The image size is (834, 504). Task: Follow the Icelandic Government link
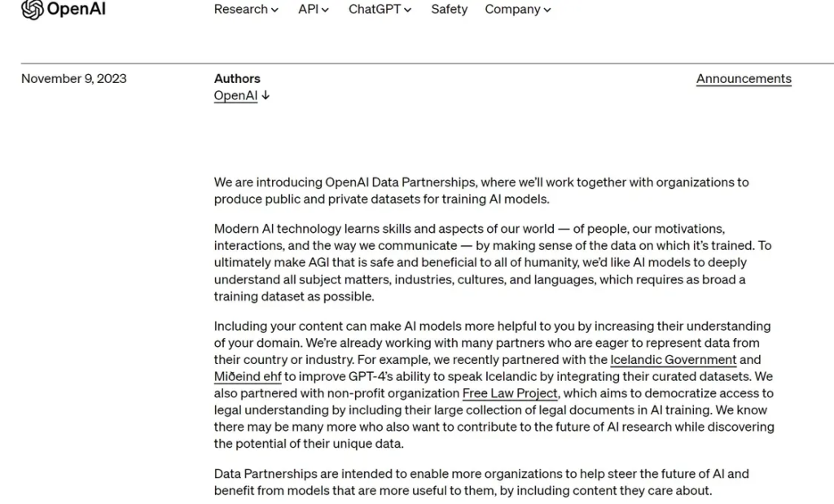point(673,360)
